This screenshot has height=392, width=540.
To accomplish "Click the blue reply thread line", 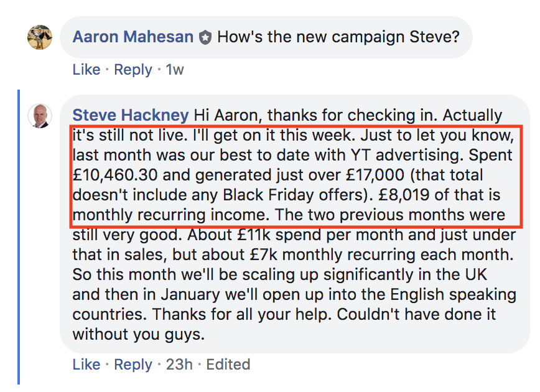I will 19,237.
